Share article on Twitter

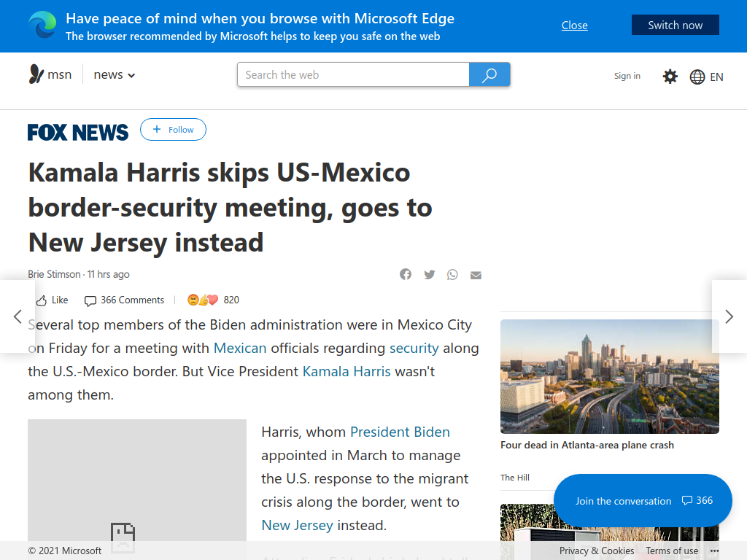point(429,274)
